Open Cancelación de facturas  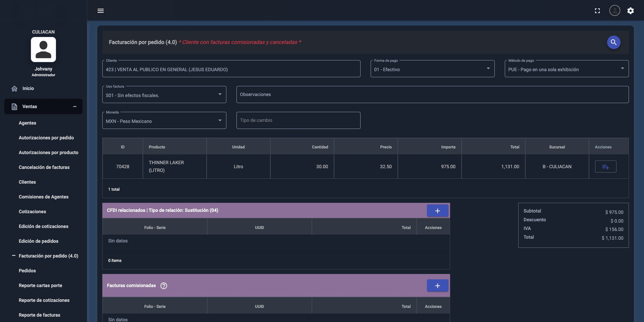point(44,167)
